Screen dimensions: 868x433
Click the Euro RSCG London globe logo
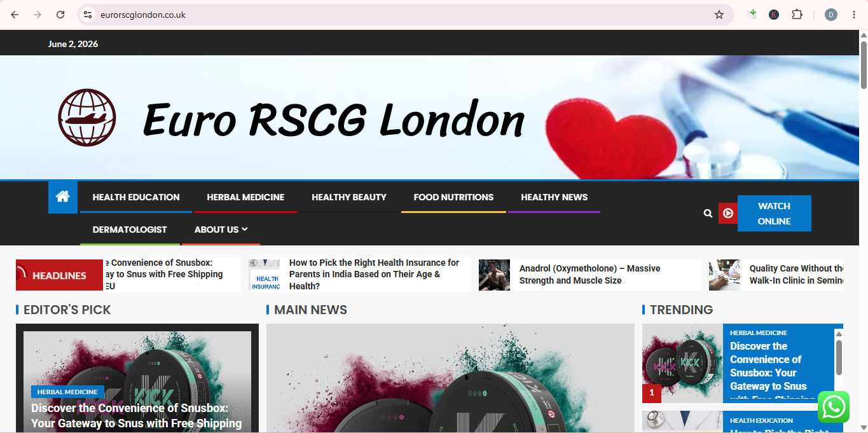coord(87,118)
